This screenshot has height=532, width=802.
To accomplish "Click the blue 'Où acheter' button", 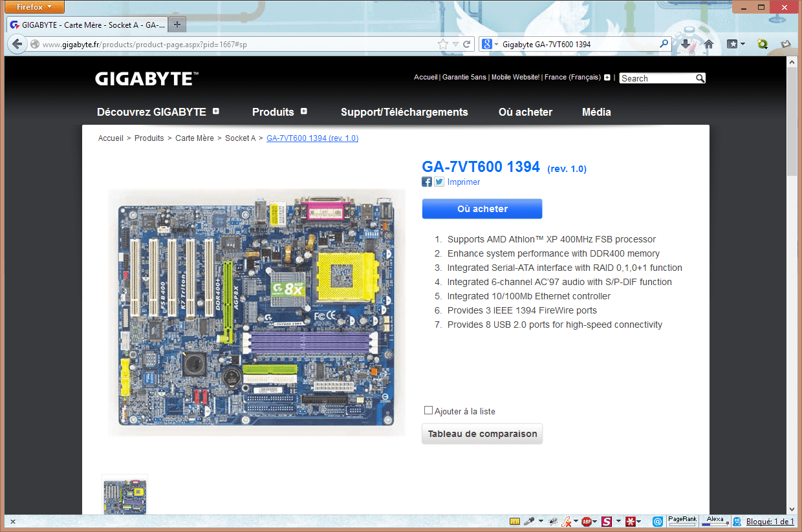I will pyautogui.click(x=482, y=209).
